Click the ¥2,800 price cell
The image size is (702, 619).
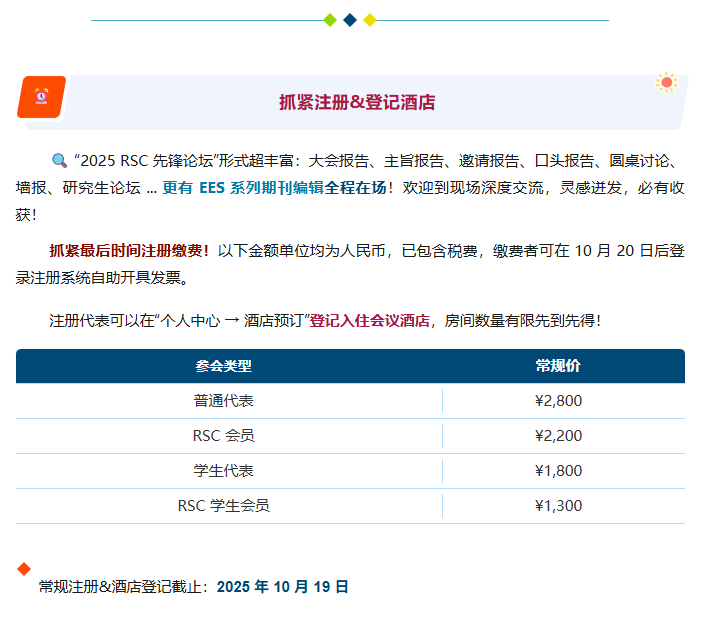tap(558, 401)
